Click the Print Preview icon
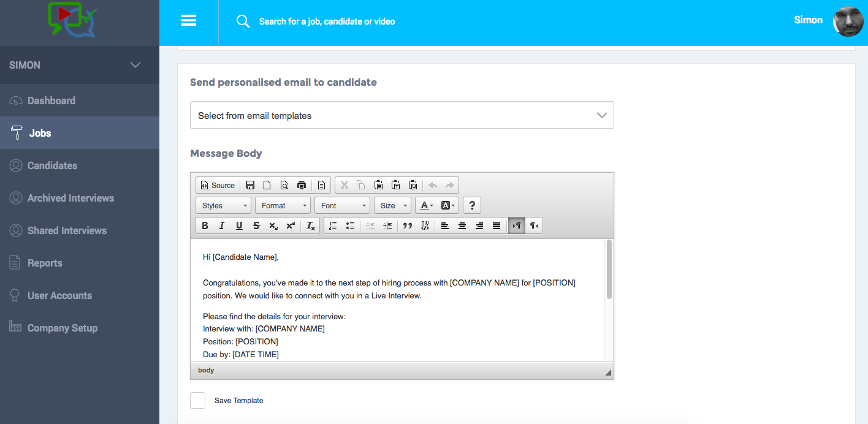 [284, 185]
